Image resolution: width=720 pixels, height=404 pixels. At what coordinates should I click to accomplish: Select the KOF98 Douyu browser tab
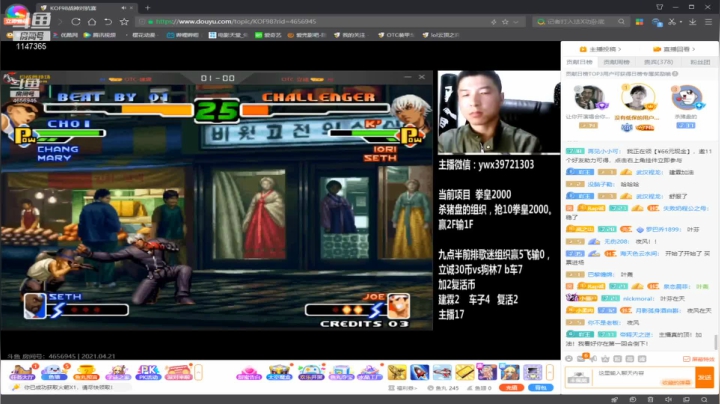click(x=86, y=8)
